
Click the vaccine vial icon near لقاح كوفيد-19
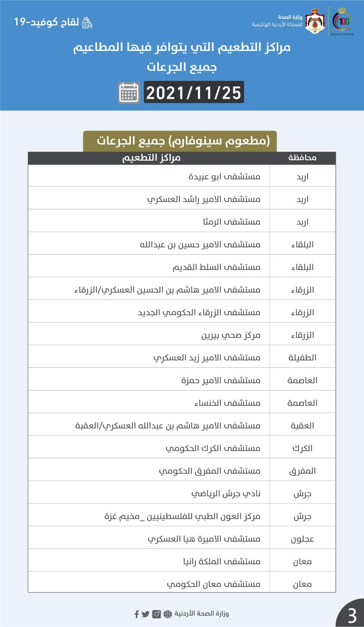[86, 23]
